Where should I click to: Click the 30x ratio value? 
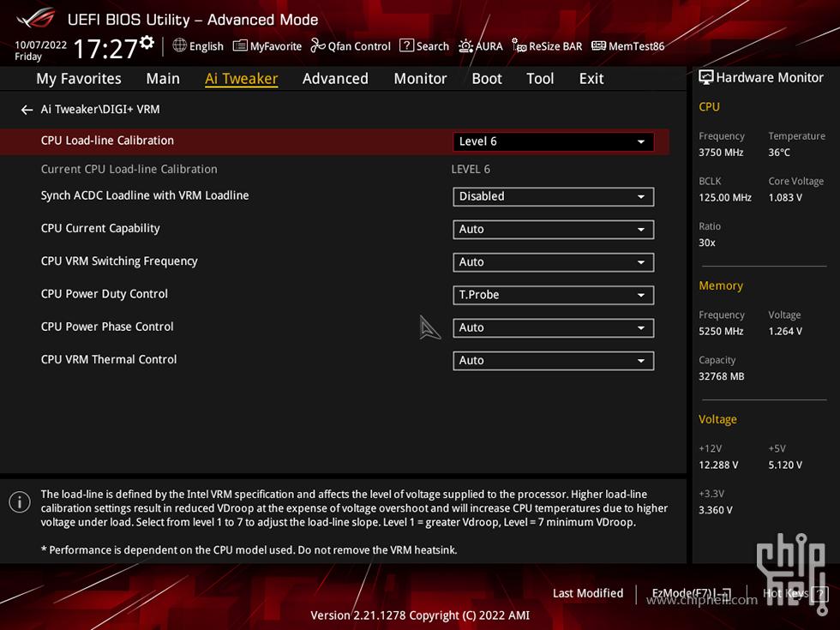pos(707,243)
